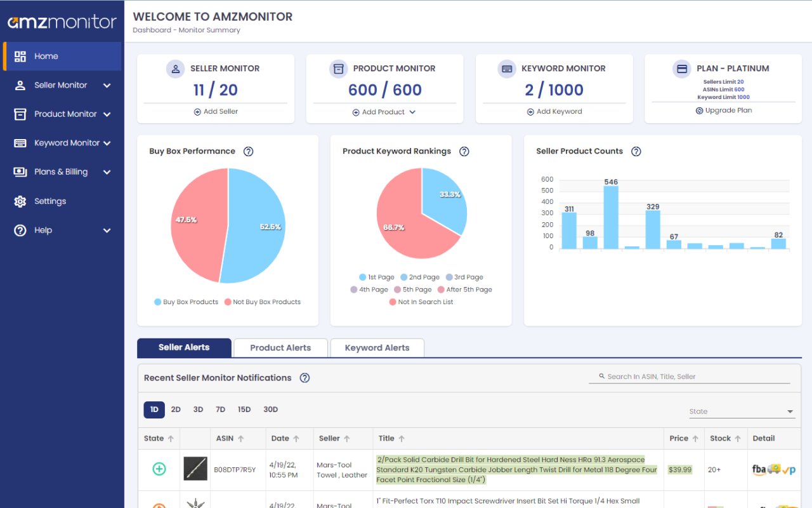The image size is (812, 508).
Task: Click ASIN B08DTP7R5Y cell
Action: [235, 470]
